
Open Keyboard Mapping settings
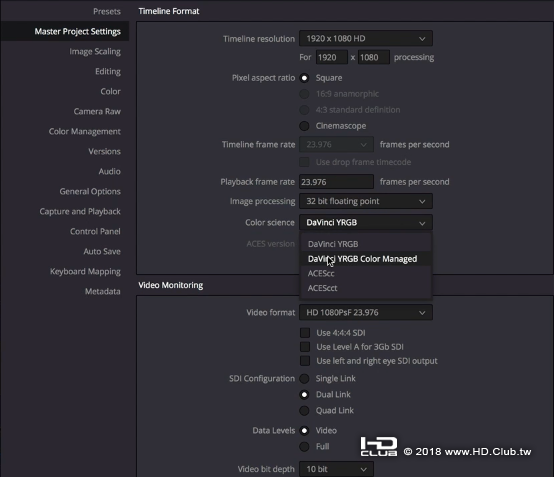(x=85, y=271)
